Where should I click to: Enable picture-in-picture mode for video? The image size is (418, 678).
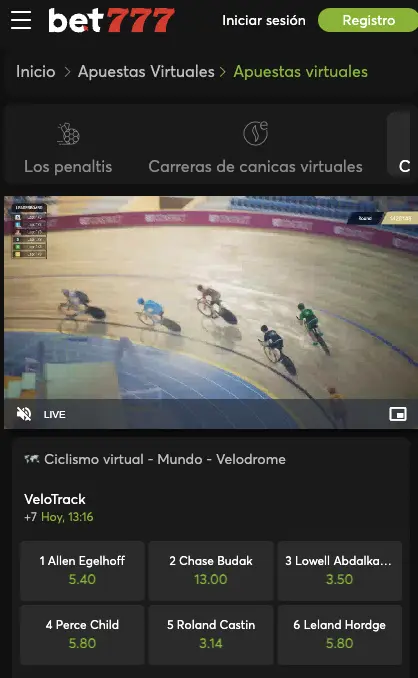tap(398, 414)
